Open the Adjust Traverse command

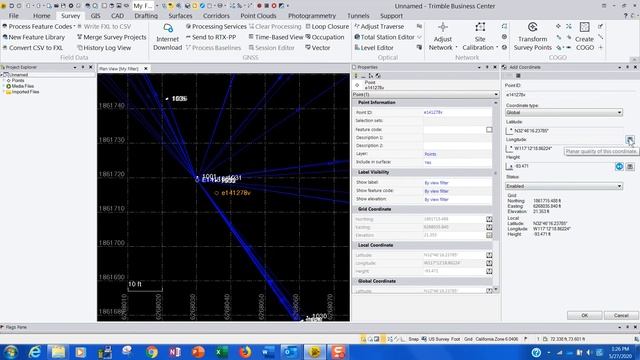pos(379,26)
